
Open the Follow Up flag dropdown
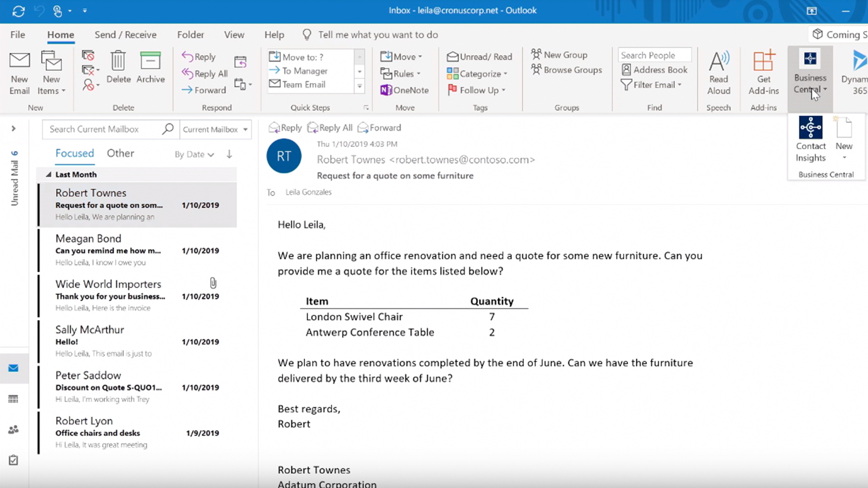pos(476,90)
